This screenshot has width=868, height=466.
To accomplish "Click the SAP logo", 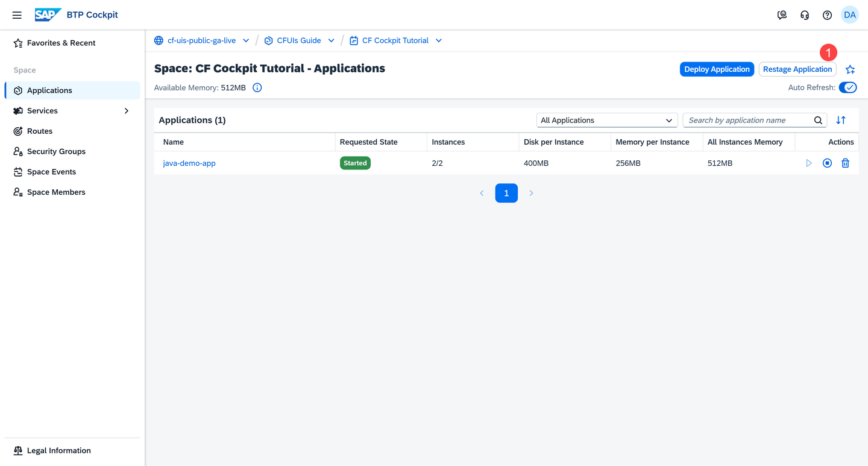I will 48,14.
